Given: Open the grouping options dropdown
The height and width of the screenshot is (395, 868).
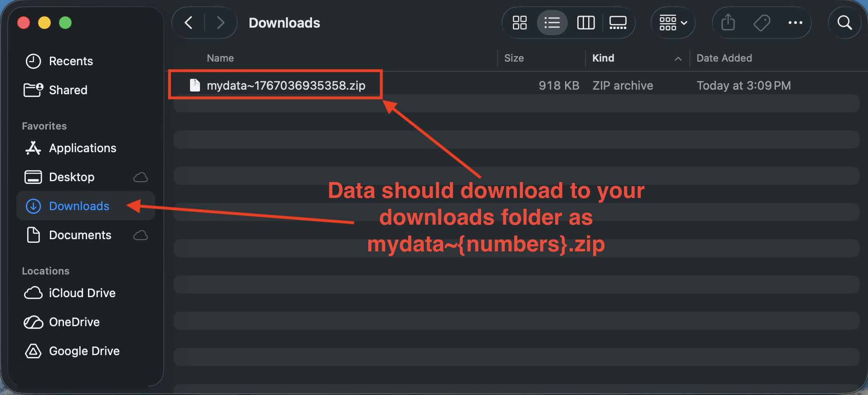Looking at the screenshot, I should (673, 22).
